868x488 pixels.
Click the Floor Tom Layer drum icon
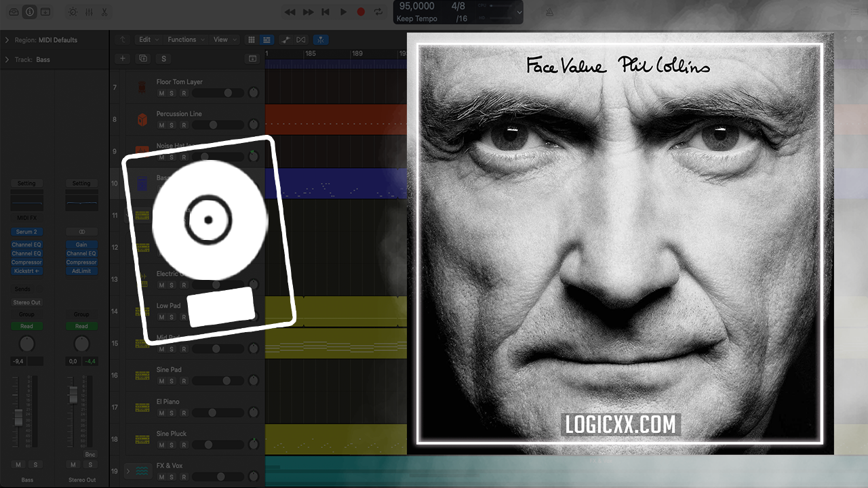142,87
